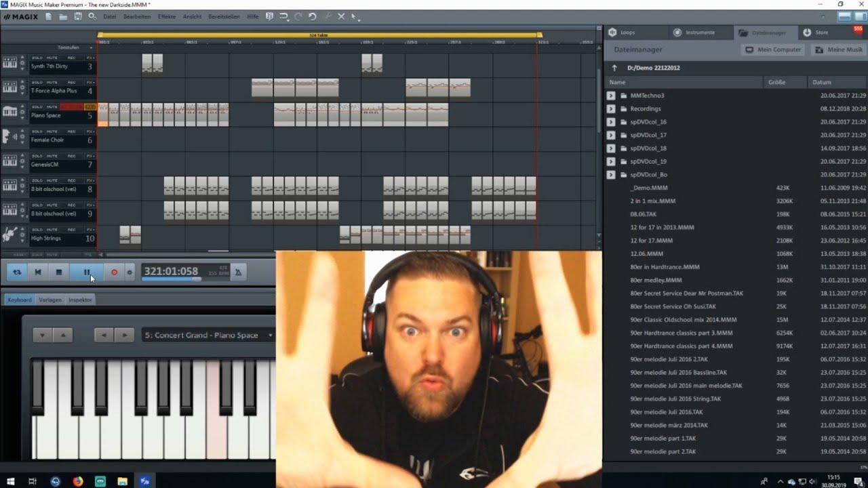This screenshot has height=488, width=868.
Task: Create a new project via toolbar icon
Action: click(x=47, y=16)
